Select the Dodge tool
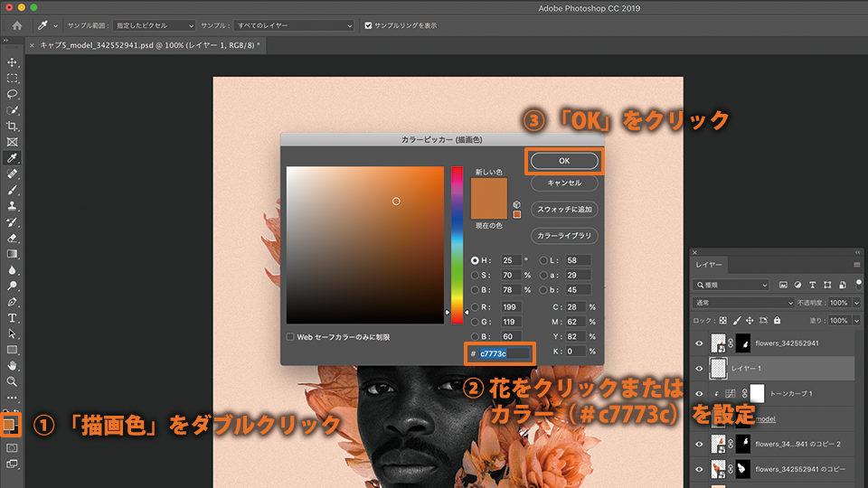Screen dimensions: 868x488 12,286
